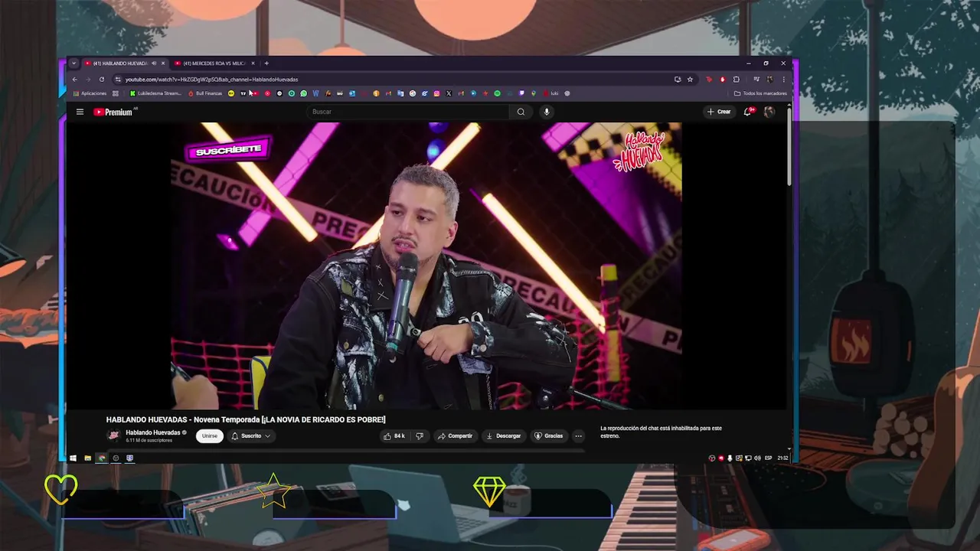This screenshot has height=551, width=980.
Task: View site information icon in address bar
Action: click(117, 79)
